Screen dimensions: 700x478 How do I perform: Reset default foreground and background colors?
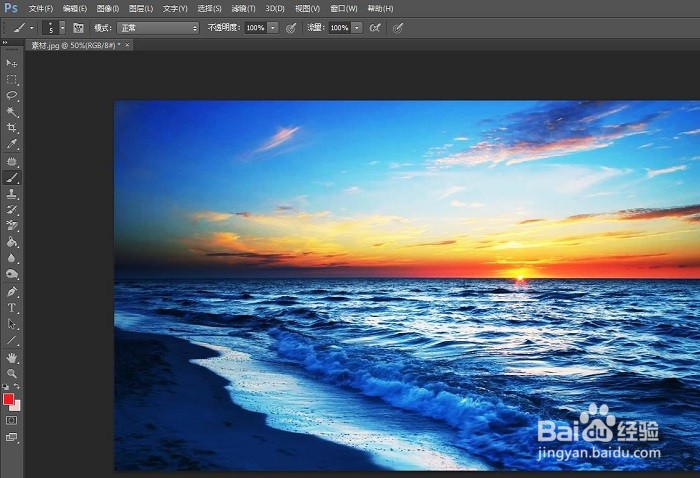click(x=5, y=387)
